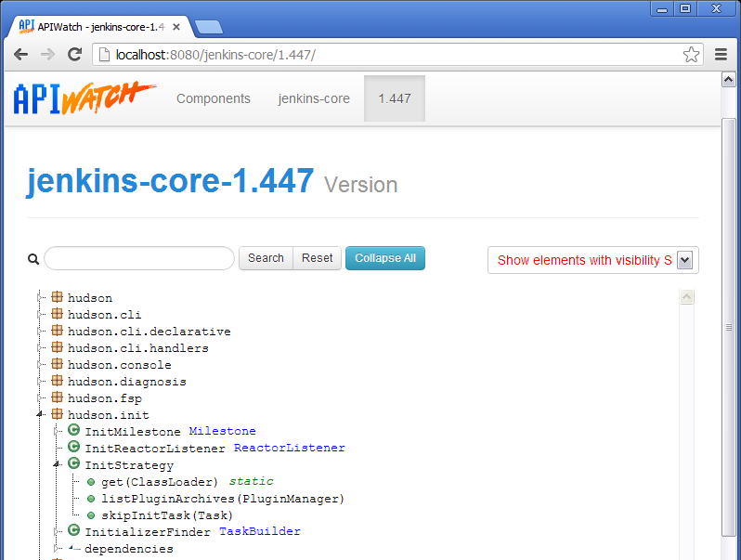Go back to the previous page
Screen dimensions: 741x560
click(20, 55)
